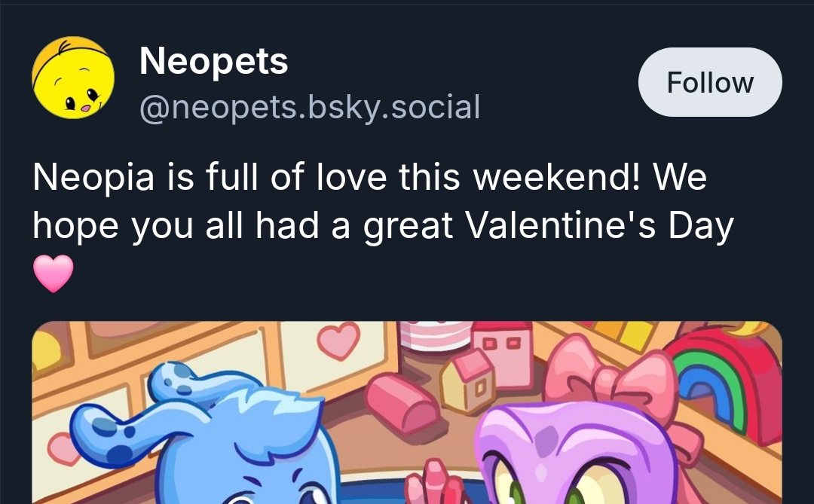Click the rainbow toy in the image

tap(718, 377)
